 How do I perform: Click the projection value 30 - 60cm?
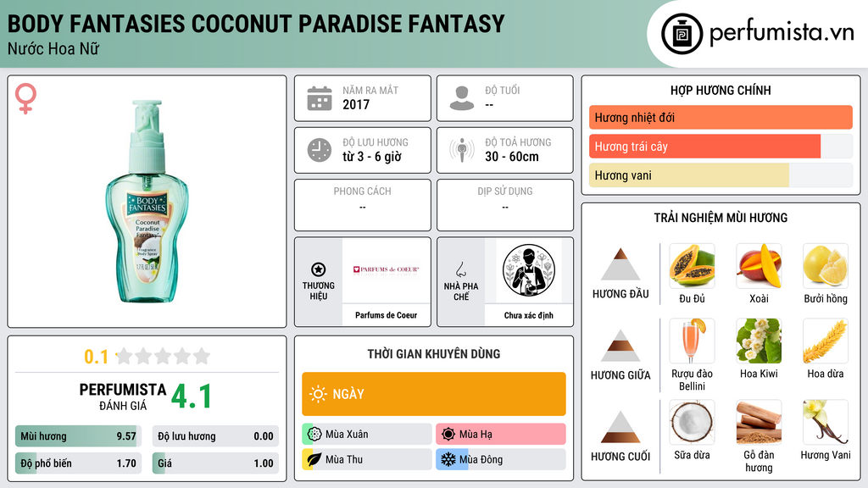[512, 157]
